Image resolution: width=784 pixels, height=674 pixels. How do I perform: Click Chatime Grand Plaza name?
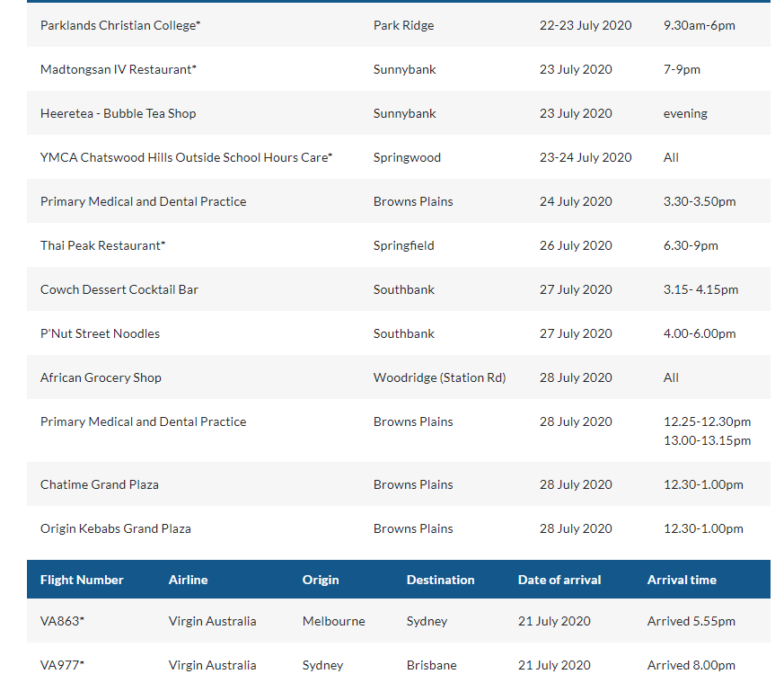coord(100,485)
